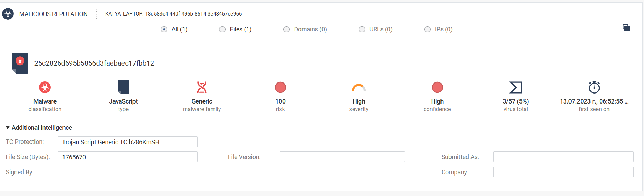Select the All (1) radio button
Screen dimensions: 644x196
tap(164, 29)
